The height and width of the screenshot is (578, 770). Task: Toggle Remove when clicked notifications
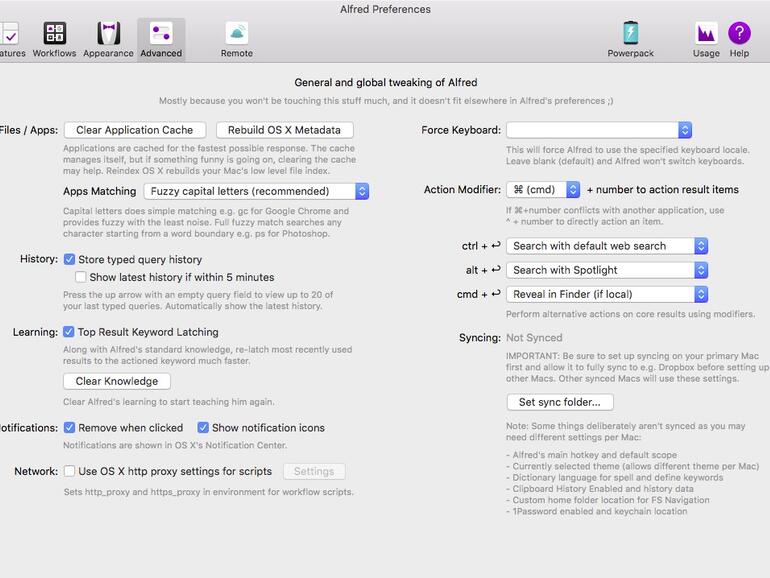(x=69, y=428)
